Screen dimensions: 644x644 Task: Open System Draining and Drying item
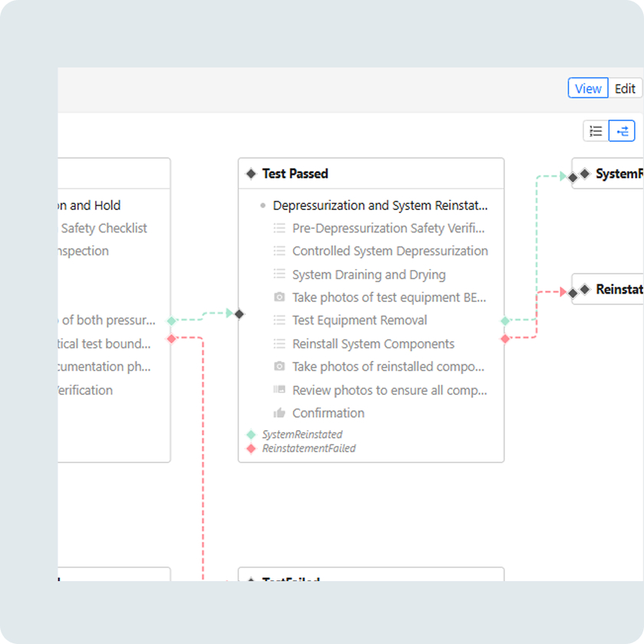click(369, 274)
